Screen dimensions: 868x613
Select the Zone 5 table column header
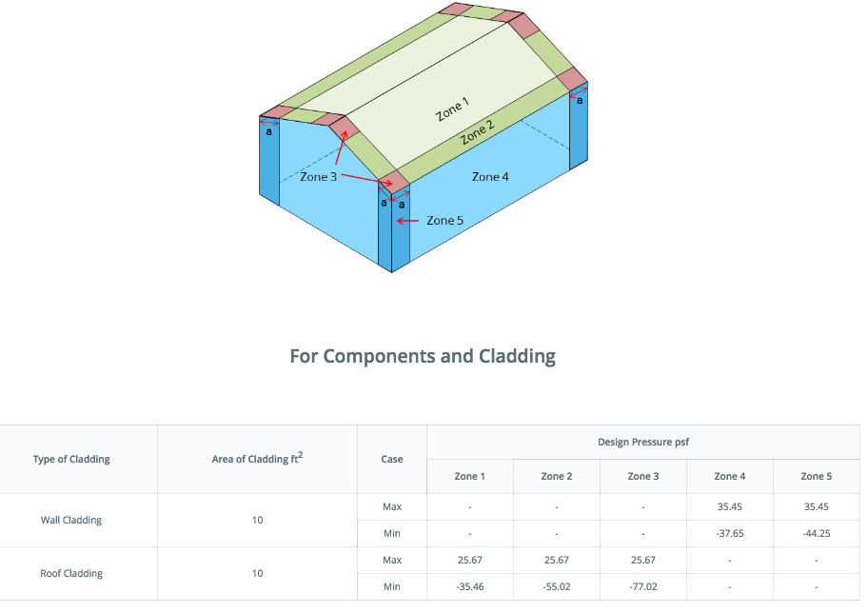click(816, 476)
